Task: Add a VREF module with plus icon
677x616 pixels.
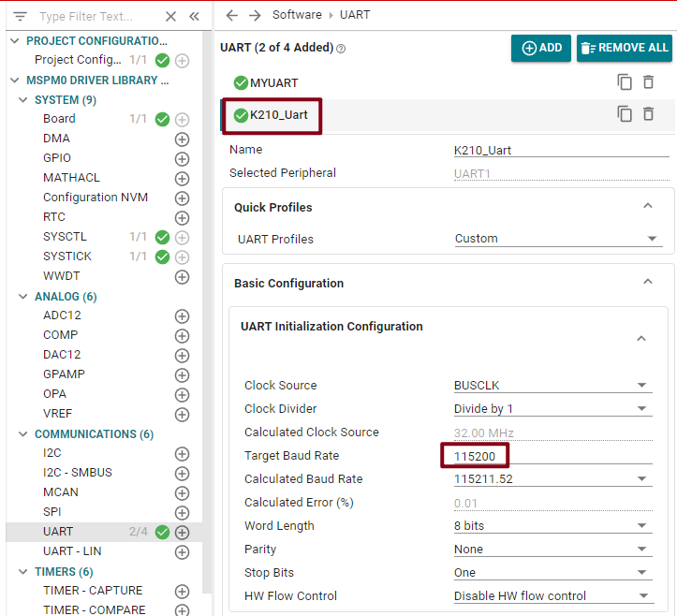Action: click(182, 415)
